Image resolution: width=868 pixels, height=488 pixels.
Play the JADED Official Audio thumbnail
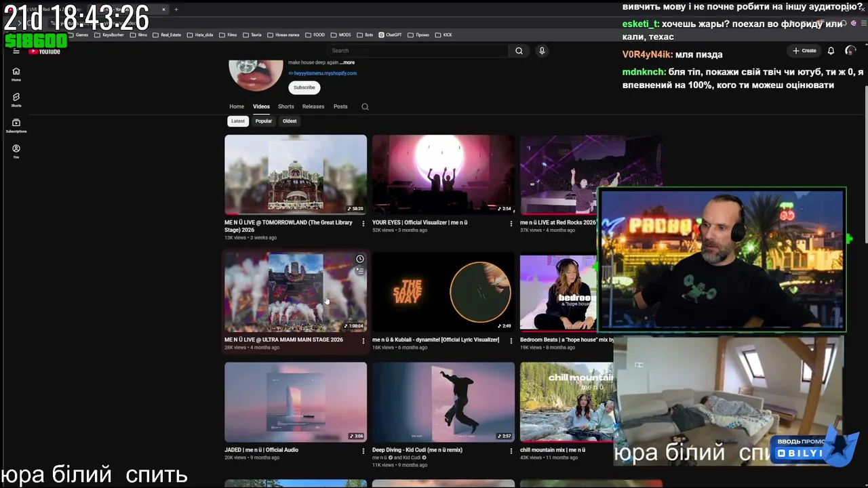[x=296, y=402]
